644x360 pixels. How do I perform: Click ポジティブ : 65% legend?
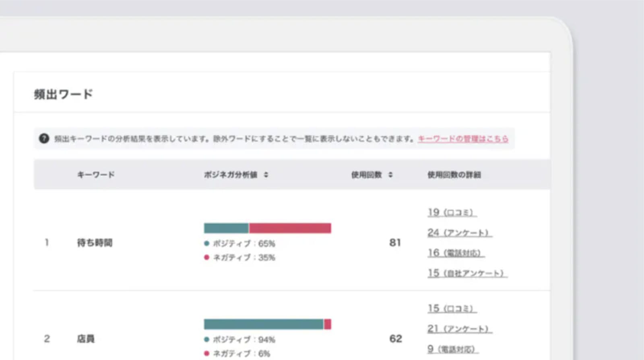coord(239,243)
